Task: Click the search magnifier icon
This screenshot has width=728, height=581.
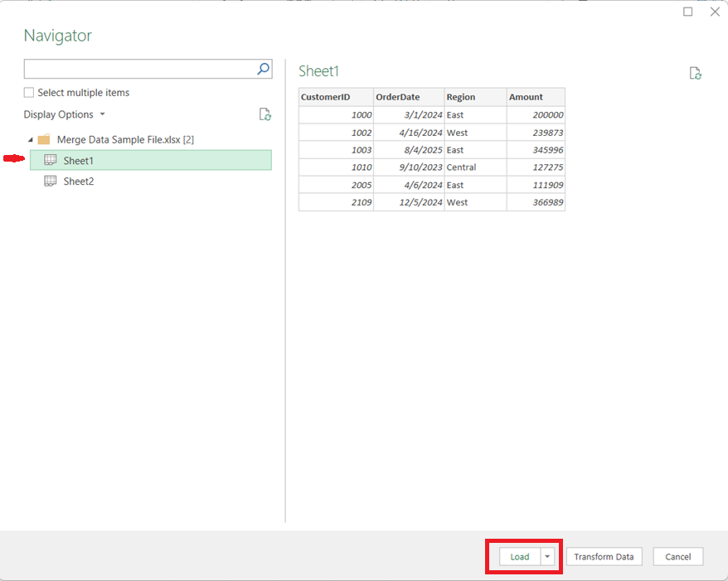Action: [x=262, y=69]
